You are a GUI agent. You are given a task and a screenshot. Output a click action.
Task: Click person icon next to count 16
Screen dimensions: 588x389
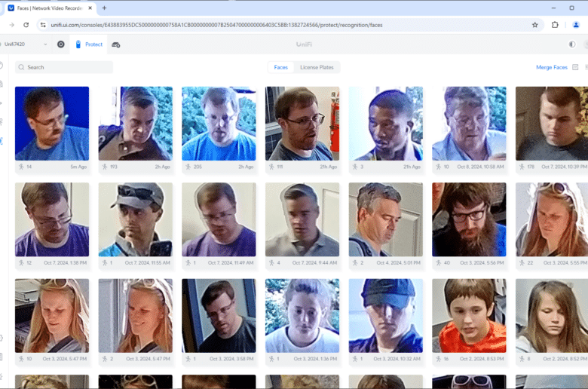(439, 359)
